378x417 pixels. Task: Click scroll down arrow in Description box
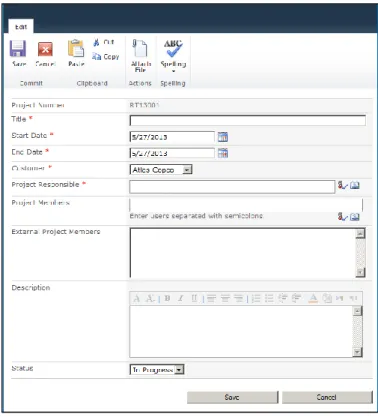click(x=357, y=352)
